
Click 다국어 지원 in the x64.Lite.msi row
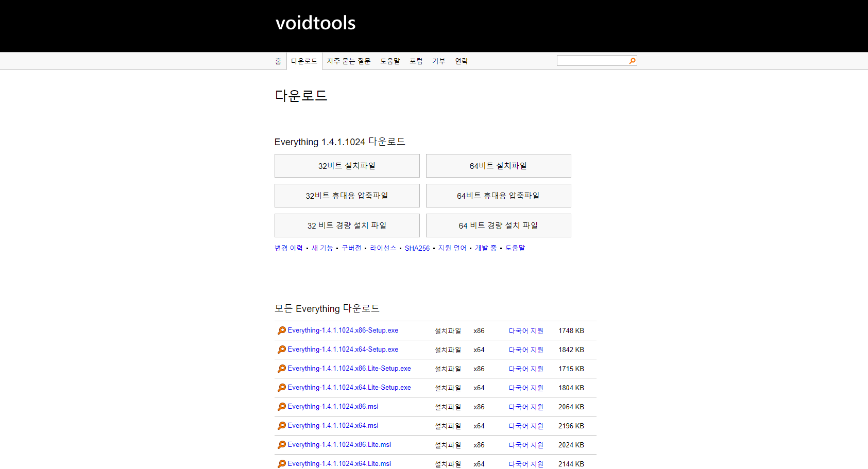pyautogui.click(x=526, y=464)
